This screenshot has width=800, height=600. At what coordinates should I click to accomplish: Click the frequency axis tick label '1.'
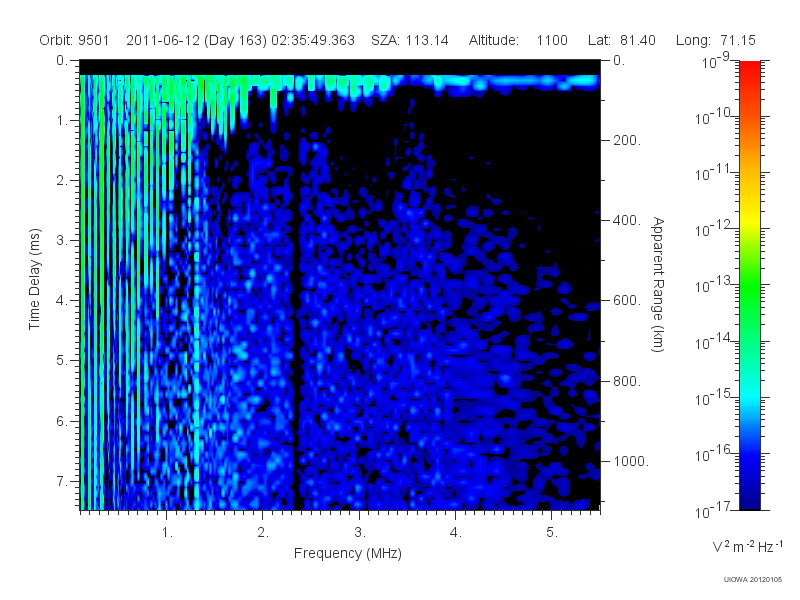(x=167, y=533)
